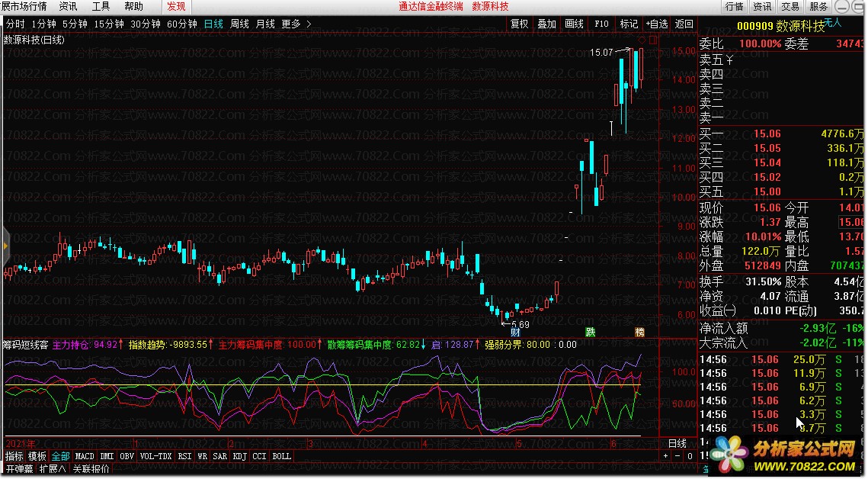The width and height of the screenshot is (868, 479).
Task: Switch to the 周线 weekly chart
Action: [239, 24]
